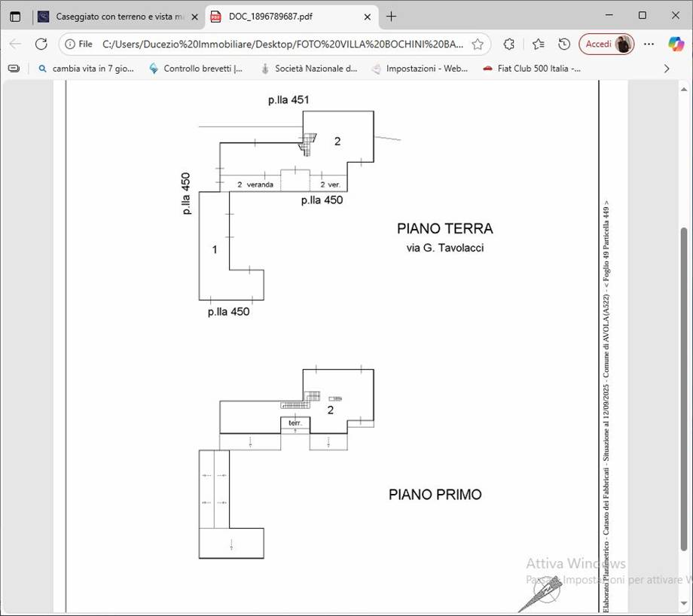Click the address bar file path

click(282, 44)
